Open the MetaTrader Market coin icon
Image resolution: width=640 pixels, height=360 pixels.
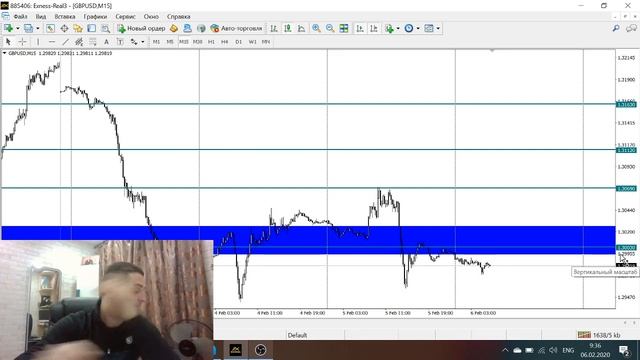pyautogui.click(x=174, y=28)
